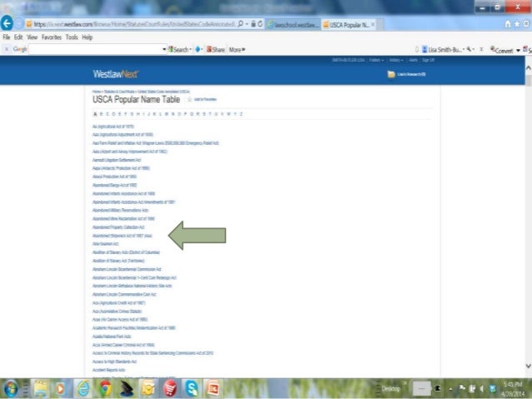Viewport: 532px width, 399px height.
Task: Close the USCA Popular Name tab
Action: pyautogui.click(x=373, y=24)
